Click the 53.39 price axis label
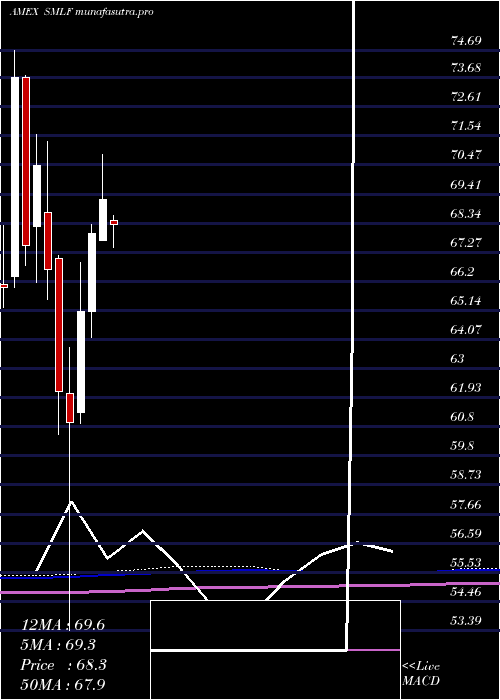 point(466,621)
